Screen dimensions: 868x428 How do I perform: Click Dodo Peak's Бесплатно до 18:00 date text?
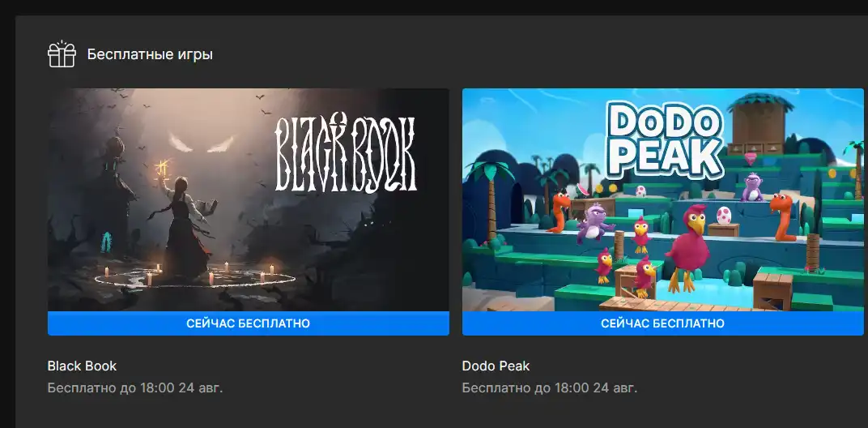click(x=550, y=387)
